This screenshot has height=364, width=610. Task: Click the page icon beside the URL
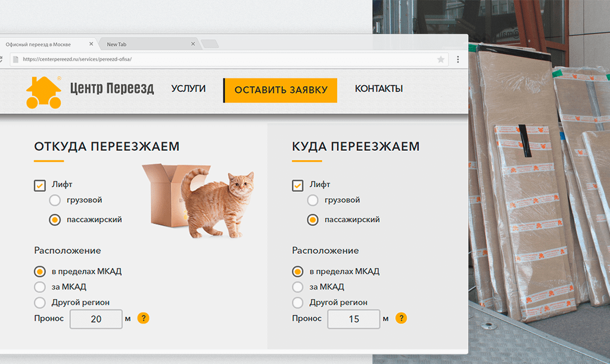[x=15, y=60]
